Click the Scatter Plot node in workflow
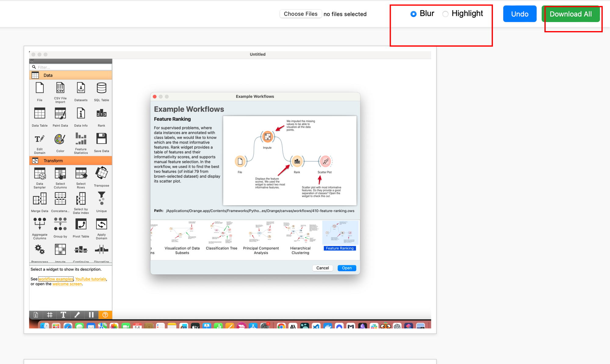 [325, 161]
